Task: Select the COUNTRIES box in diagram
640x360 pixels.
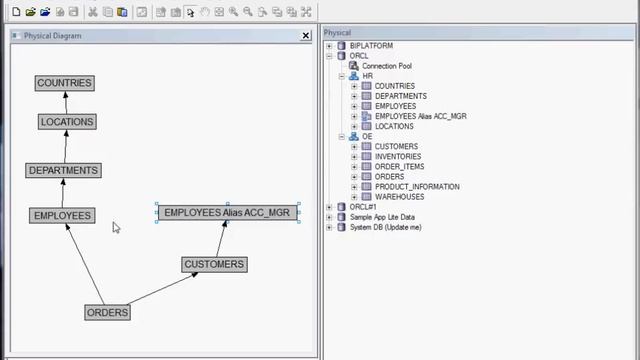Action: (64, 83)
